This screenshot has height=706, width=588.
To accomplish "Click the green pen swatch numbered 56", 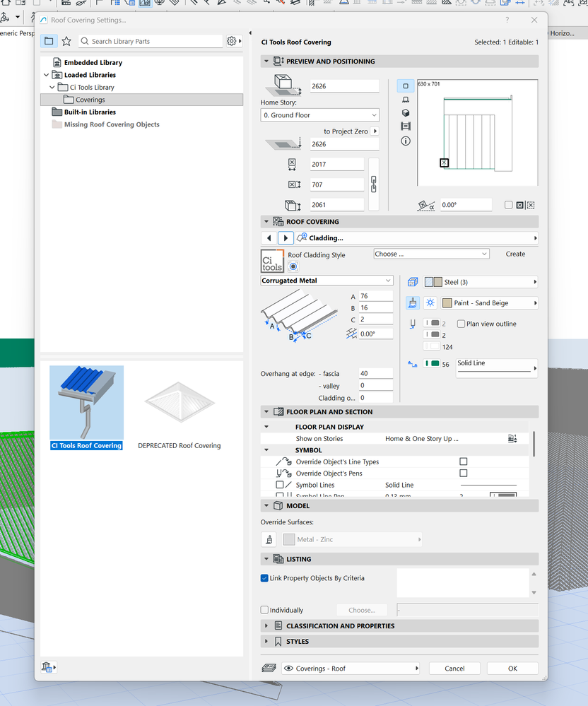I will [431, 363].
